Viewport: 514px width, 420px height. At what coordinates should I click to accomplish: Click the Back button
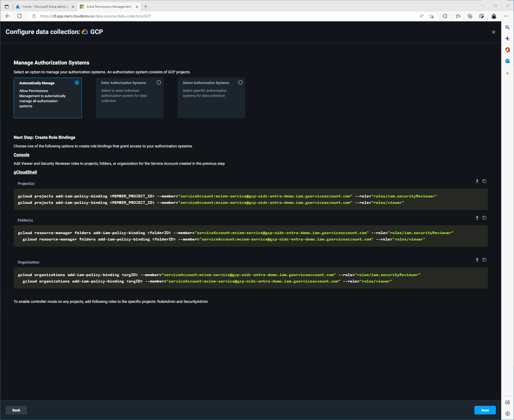click(16, 410)
